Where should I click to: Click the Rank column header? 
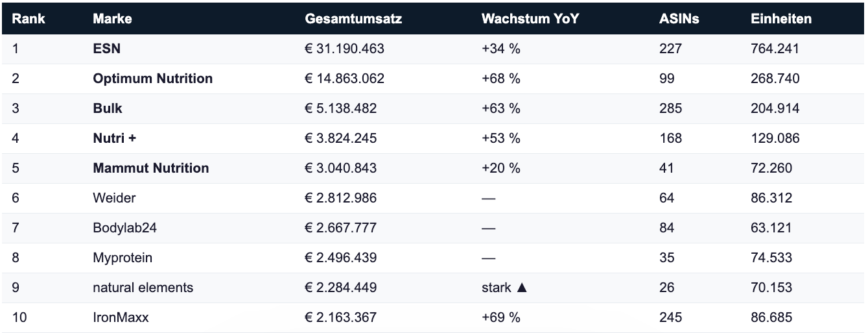(x=29, y=19)
